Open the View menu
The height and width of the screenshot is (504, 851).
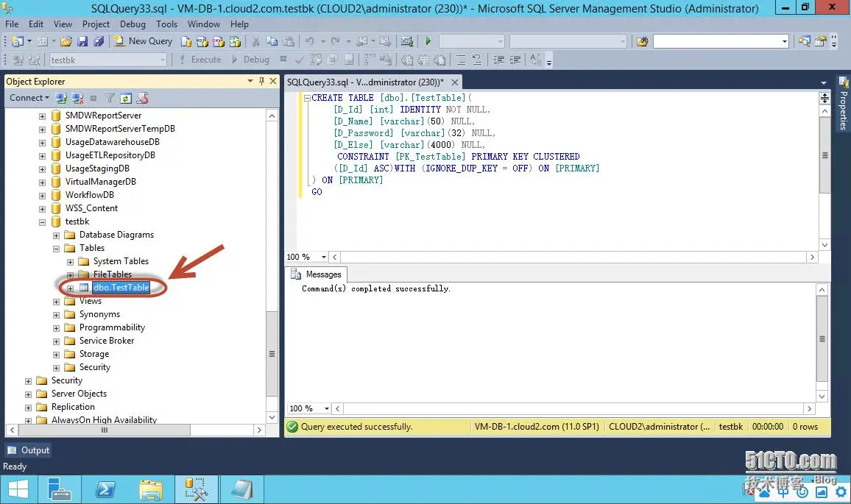coord(63,24)
